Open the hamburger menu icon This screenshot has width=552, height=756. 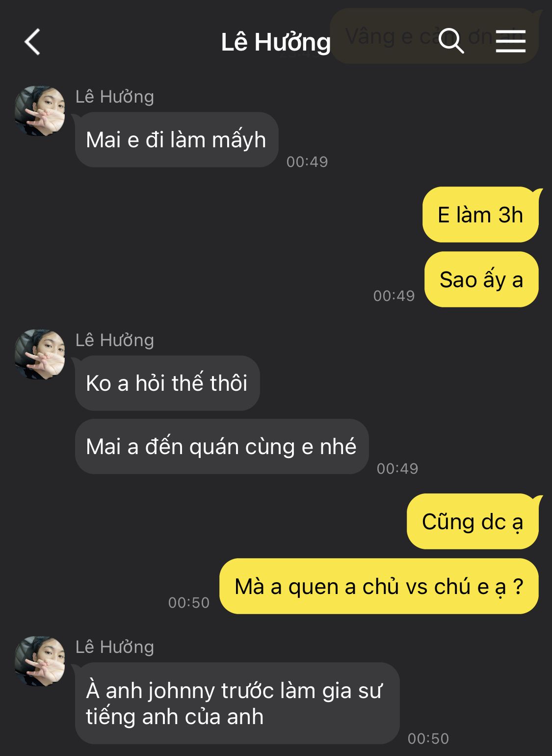click(x=510, y=41)
